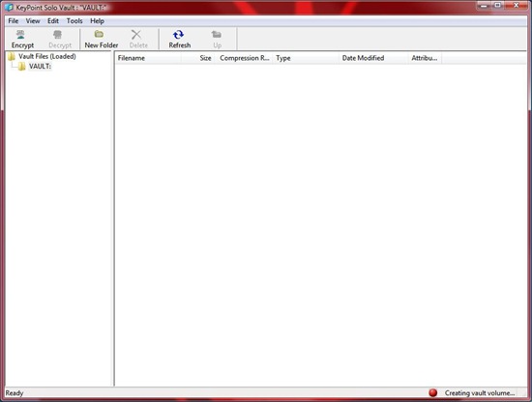Sort the list by Filename column
Viewport: 532px width, 402px height.
148,58
